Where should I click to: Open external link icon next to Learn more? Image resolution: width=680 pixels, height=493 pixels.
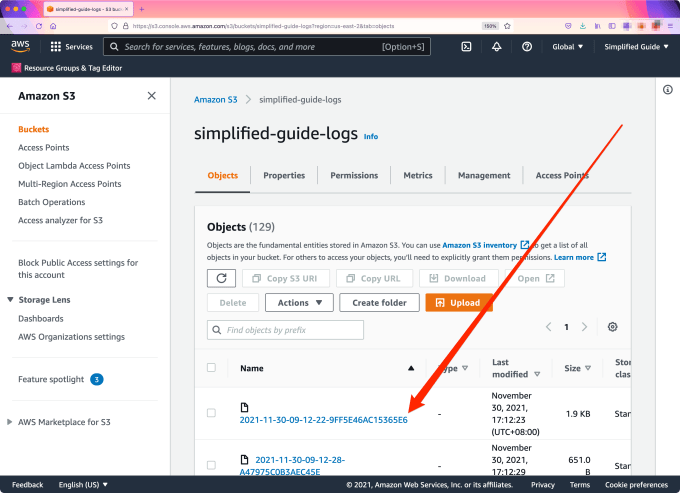(x=602, y=257)
